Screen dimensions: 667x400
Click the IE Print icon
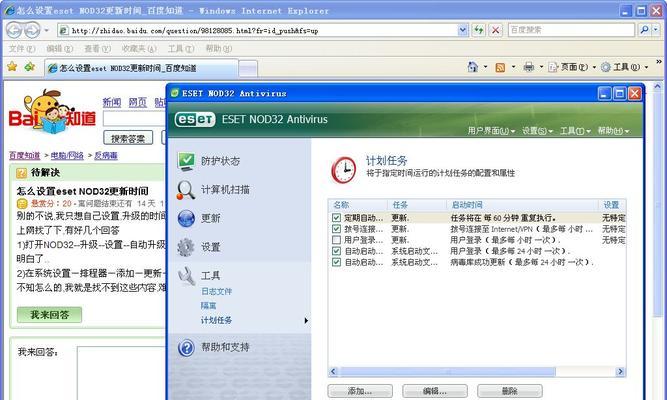tap(529, 67)
